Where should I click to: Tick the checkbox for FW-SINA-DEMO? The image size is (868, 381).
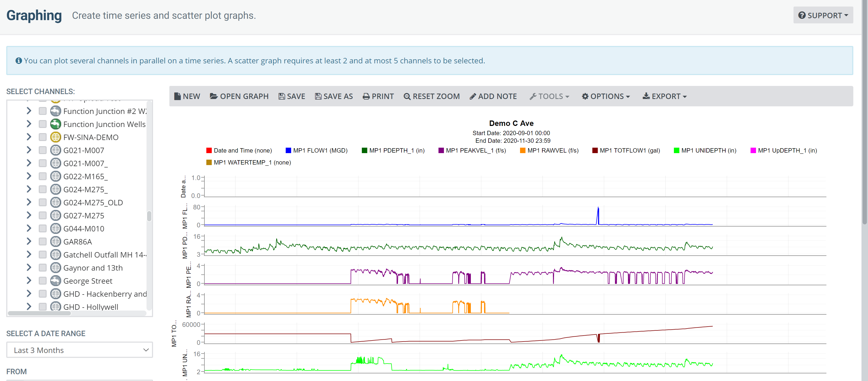point(43,137)
